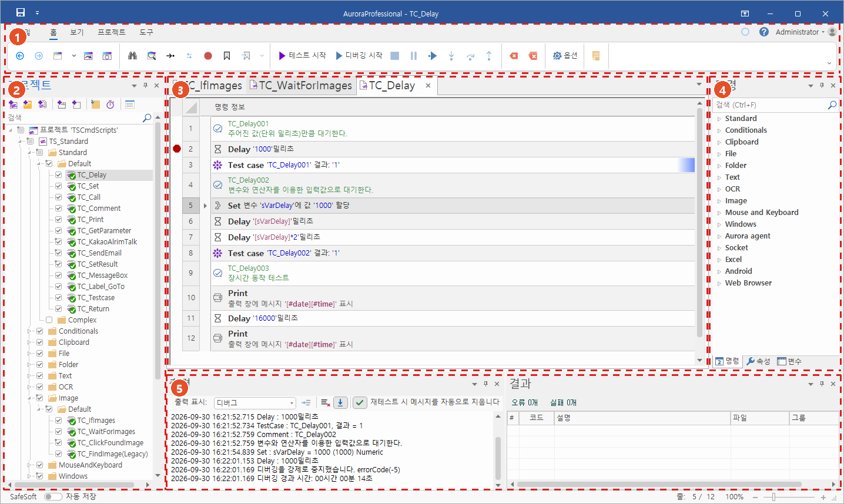Expand the Conditionals folder in project tree

click(x=29, y=331)
